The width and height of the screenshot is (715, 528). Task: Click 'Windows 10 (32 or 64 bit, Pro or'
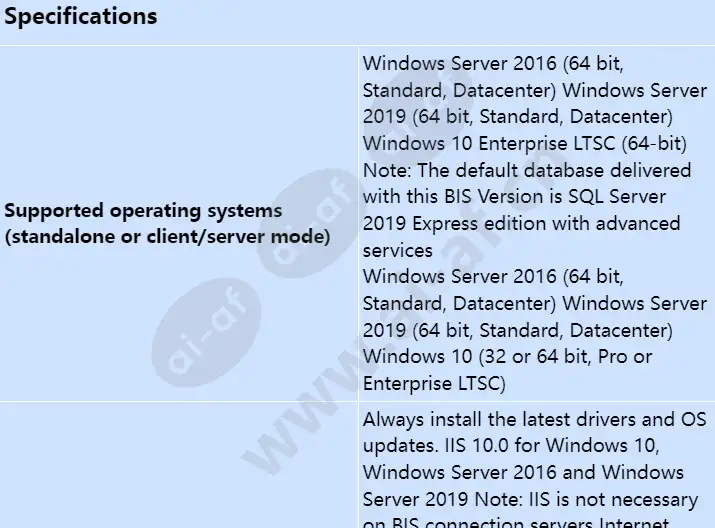[x=508, y=357]
